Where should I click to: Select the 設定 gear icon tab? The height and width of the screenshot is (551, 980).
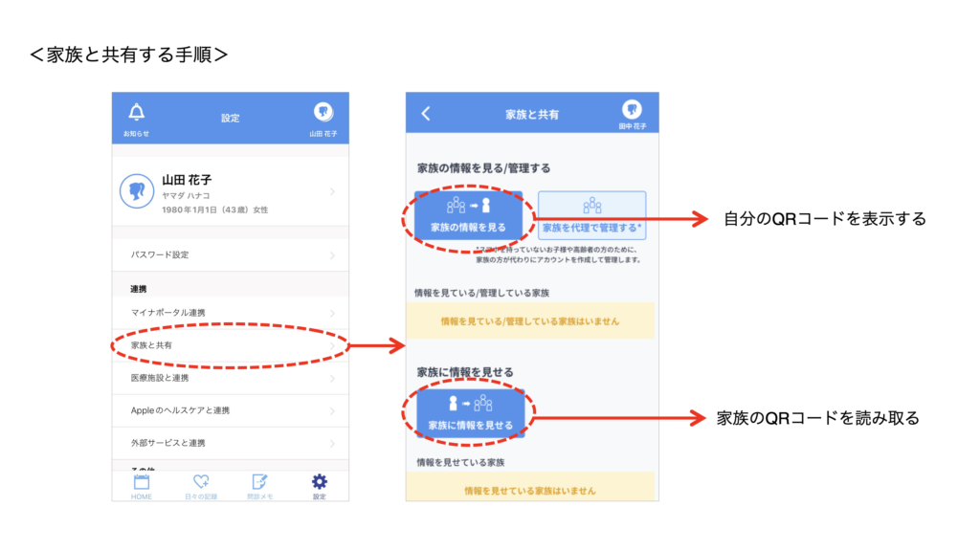click(320, 482)
